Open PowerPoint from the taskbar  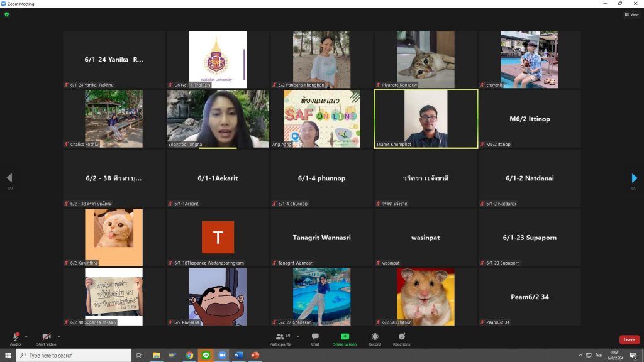pos(255,355)
